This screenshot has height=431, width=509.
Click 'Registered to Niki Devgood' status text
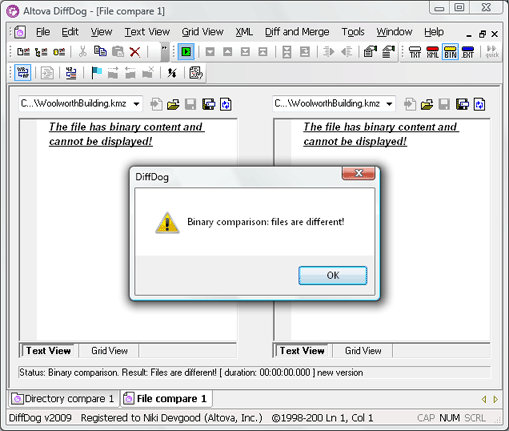point(172,418)
